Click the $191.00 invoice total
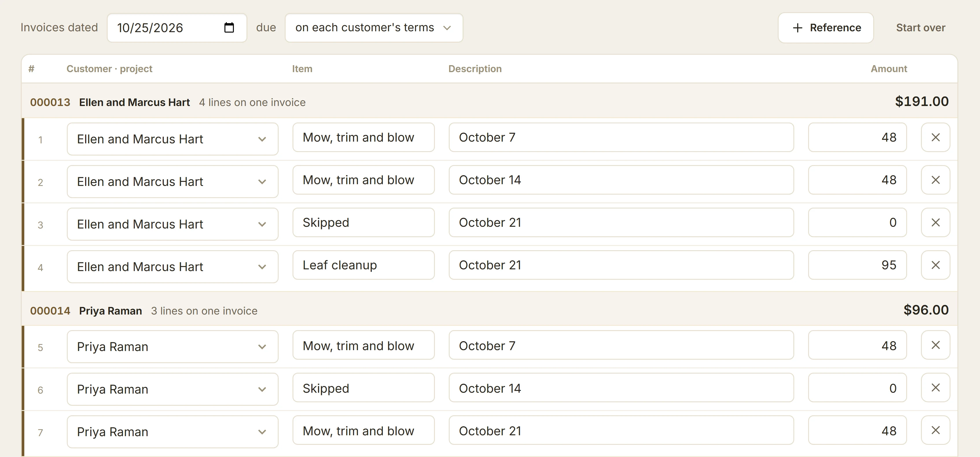980x457 pixels. 922,101
